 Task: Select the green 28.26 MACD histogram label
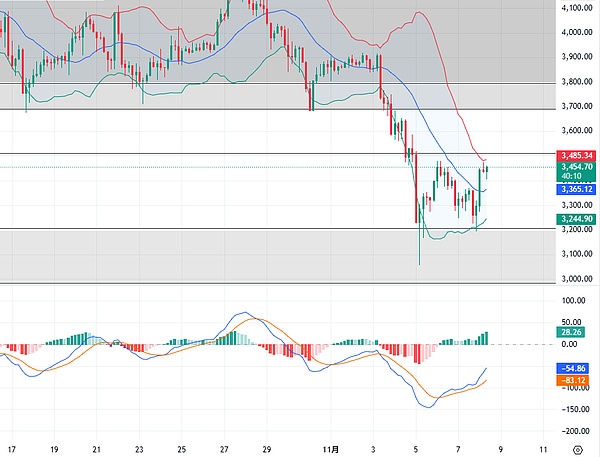pyautogui.click(x=574, y=331)
